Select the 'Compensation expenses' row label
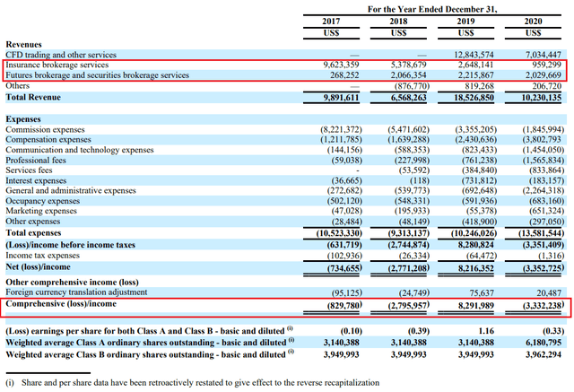 point(48,139)
